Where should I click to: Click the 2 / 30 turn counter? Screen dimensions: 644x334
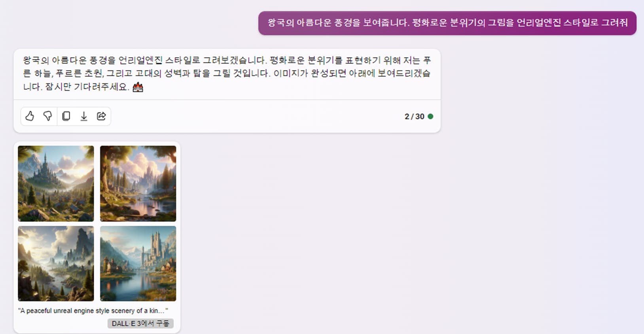click(414, 117)
